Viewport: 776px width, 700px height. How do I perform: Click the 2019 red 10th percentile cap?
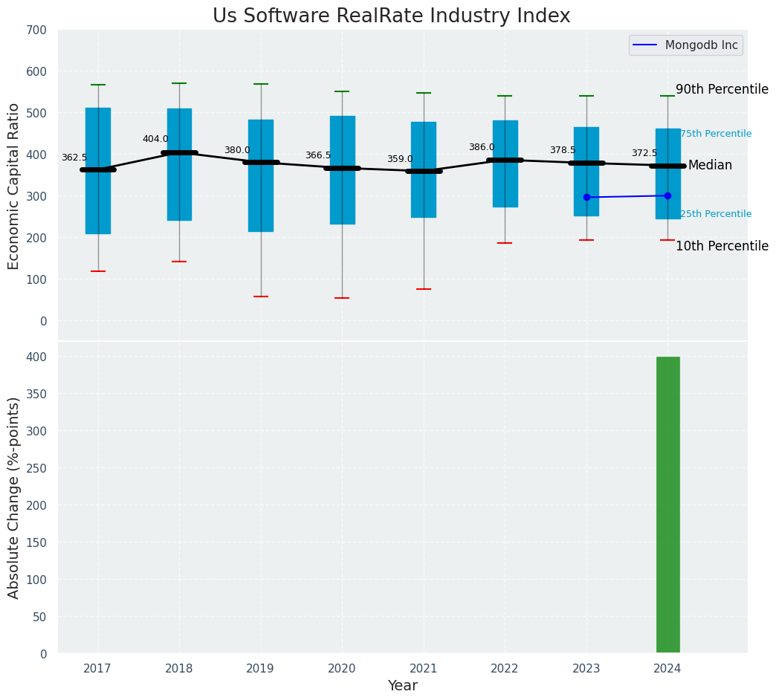tap(261, 296)
